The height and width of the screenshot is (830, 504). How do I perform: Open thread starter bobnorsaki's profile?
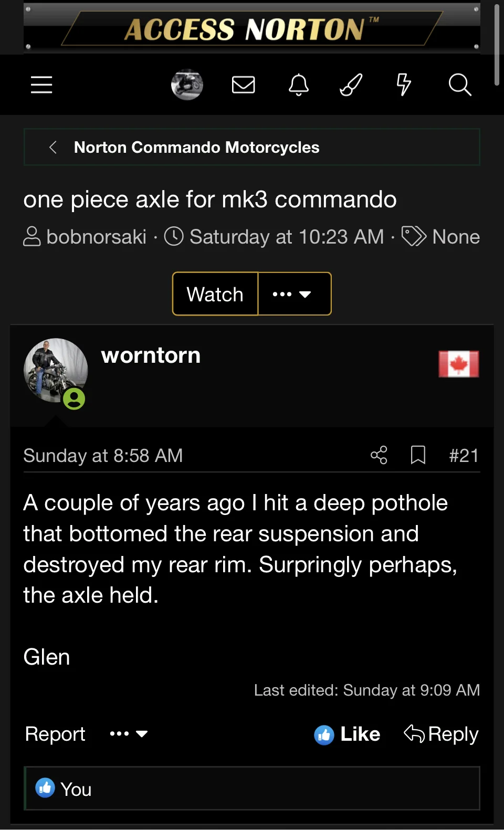(96, 237)
